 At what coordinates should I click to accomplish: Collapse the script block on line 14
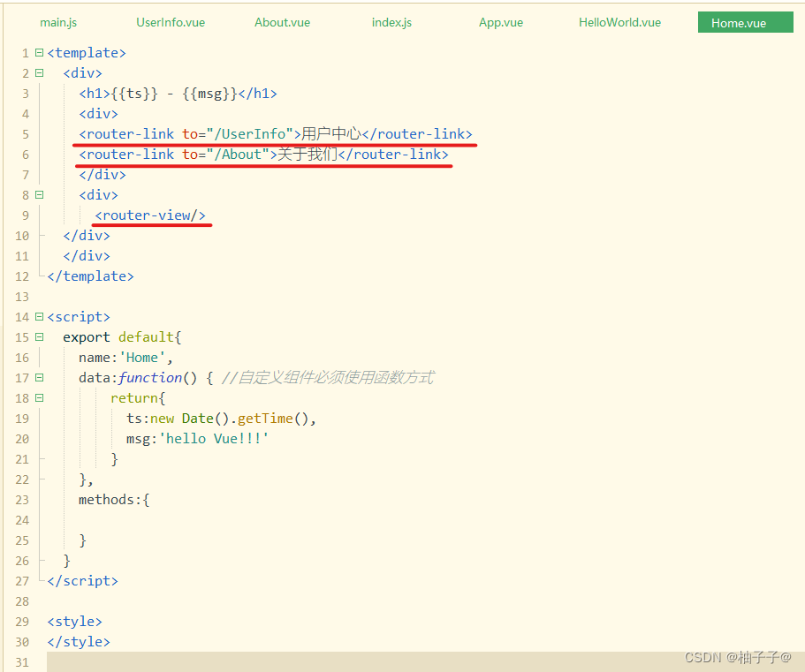coord(39,316)
